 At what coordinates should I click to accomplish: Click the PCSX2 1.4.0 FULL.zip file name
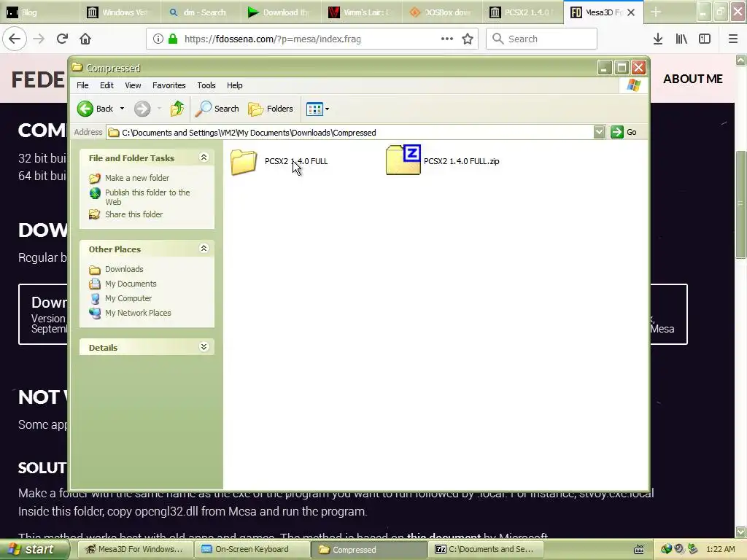[x=462, y=161]
